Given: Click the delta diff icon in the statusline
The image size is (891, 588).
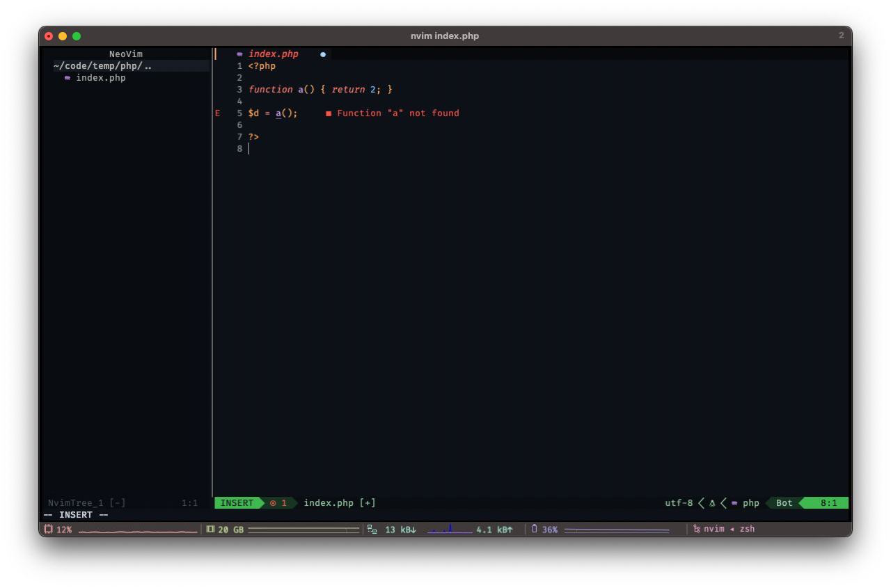Looking at the screenshot, I should point(713,502).
